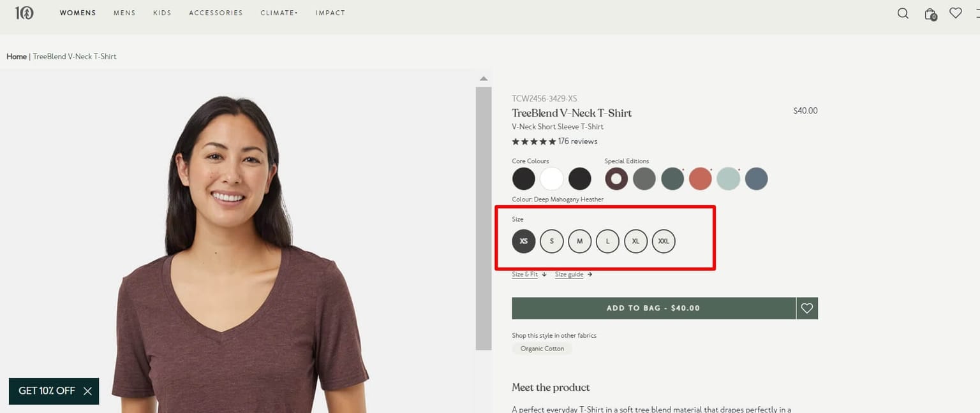This screenshot has width=980, height=413.
Task: Choose the currently selected XS size
Action: [523, 241]
